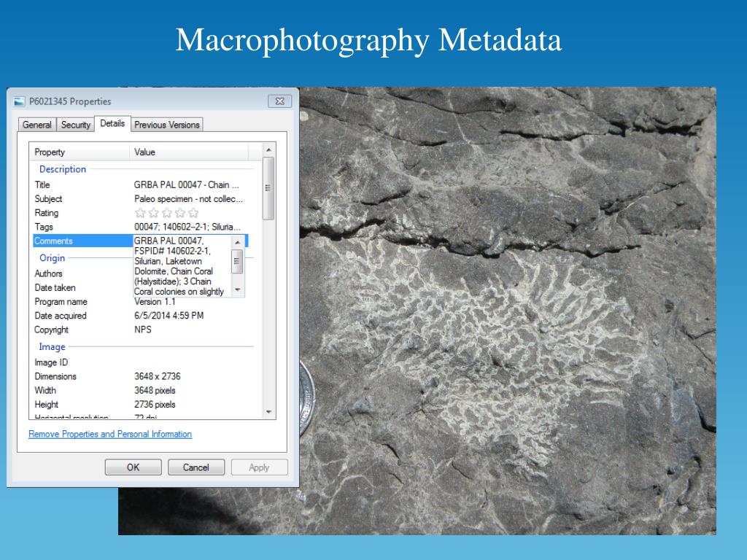
Task: Click the image file icon in title bar
Action: pyautogui.click(x=19, y=101)
